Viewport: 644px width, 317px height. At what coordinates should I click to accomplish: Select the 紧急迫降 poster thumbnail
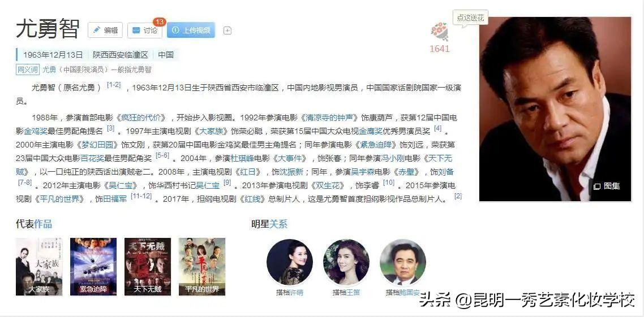pos(93,267)
